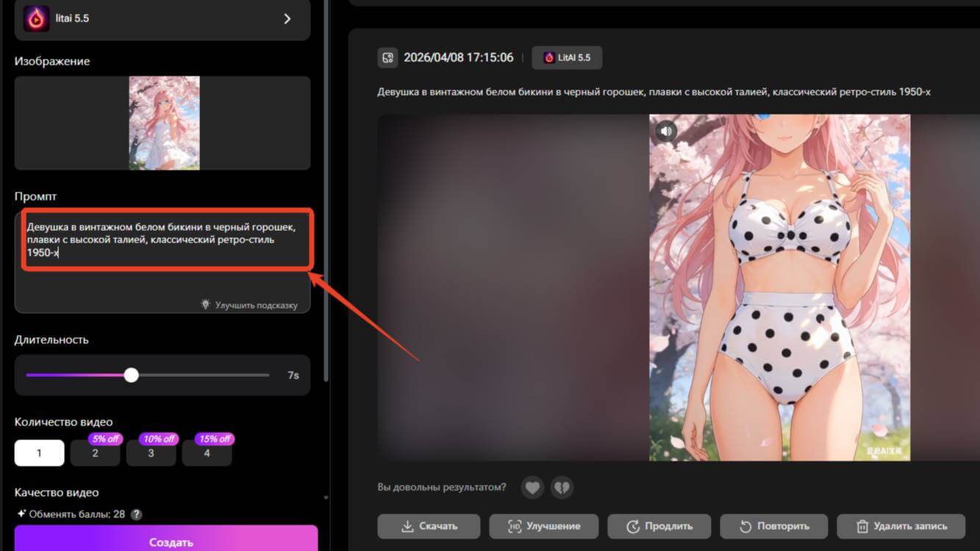980x551 pixels.
Task: Select video quantity 1
Action: pos(39,453)
